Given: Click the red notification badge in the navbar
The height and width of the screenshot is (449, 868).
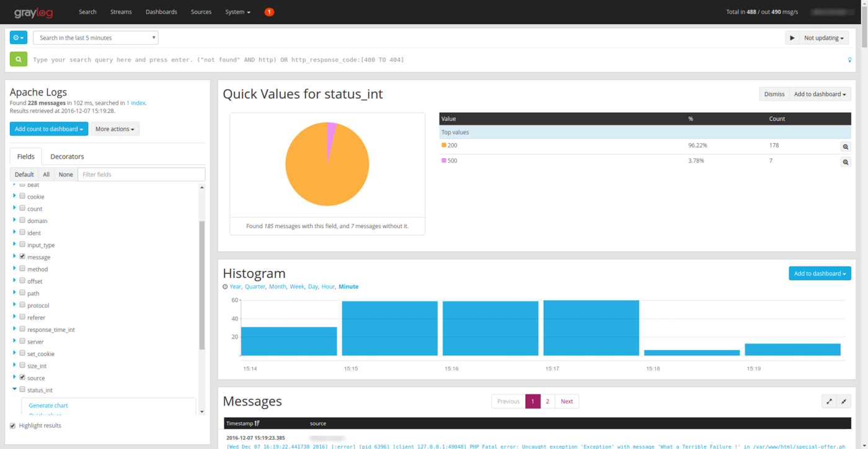Looking at the screenshot, I should 269,12.
